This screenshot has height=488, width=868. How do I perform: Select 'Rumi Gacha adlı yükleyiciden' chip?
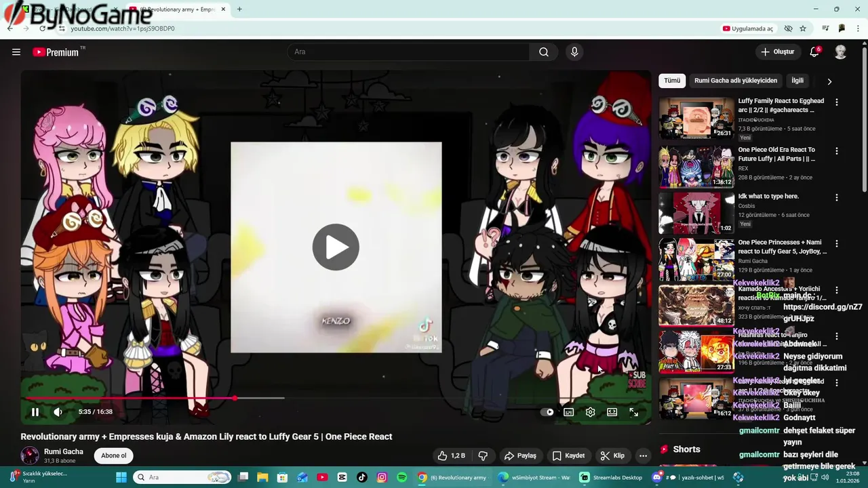tap(736, 81)
